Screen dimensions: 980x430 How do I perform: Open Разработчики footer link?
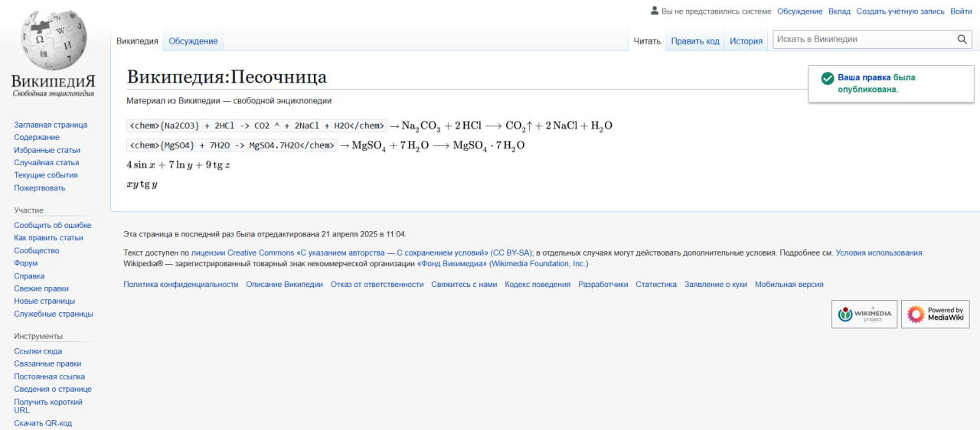click(603, 284)
